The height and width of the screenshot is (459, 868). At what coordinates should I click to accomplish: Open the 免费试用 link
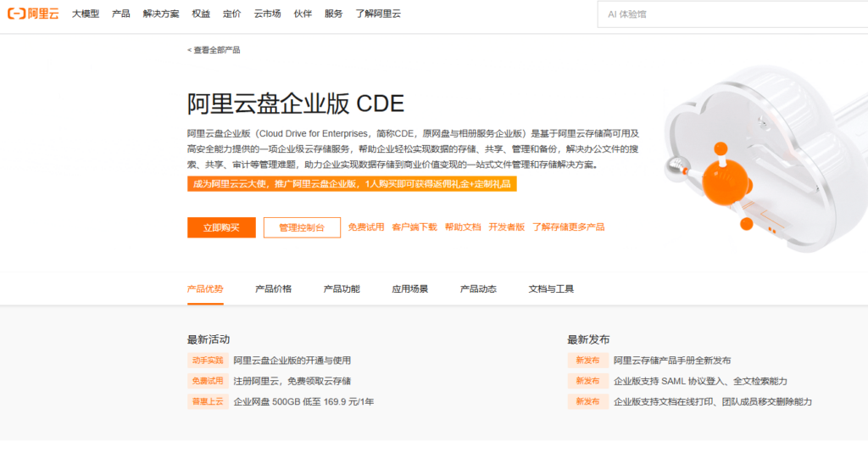(366, 227)
